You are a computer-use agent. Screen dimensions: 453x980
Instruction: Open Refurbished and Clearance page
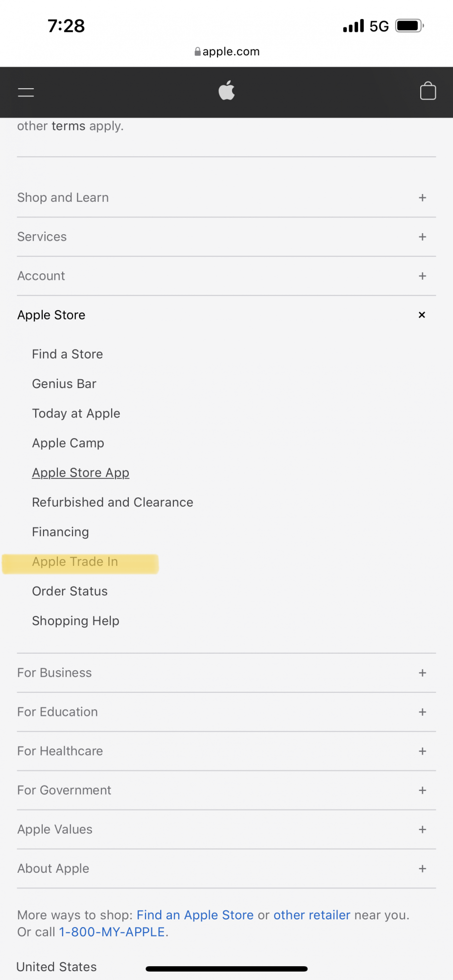coord(113,502)
